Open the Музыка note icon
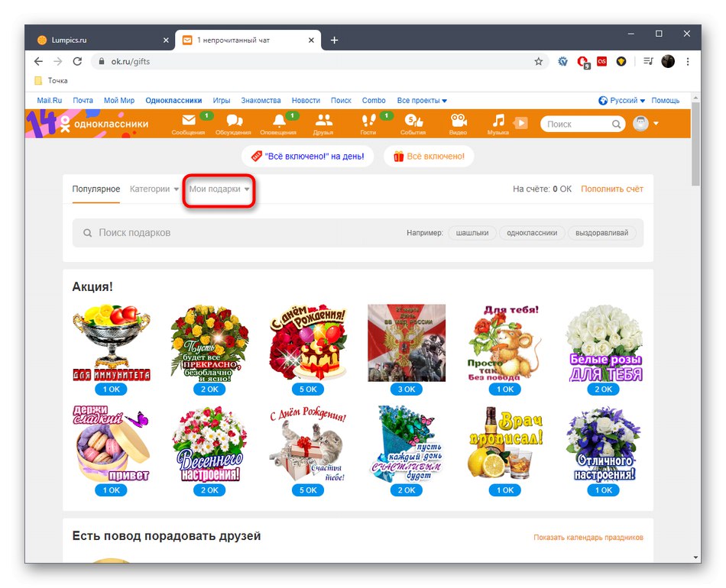 click(498, 121)
